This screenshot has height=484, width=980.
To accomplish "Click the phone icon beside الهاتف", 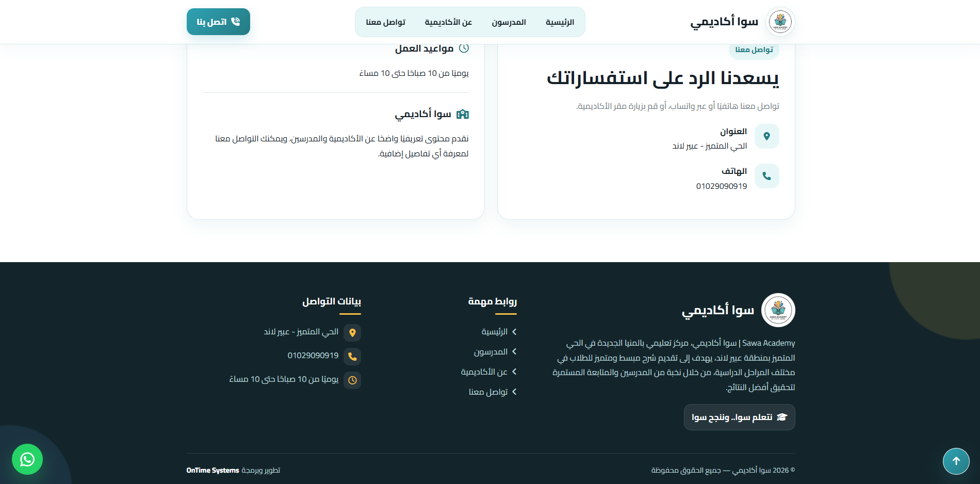I will 766,176.
